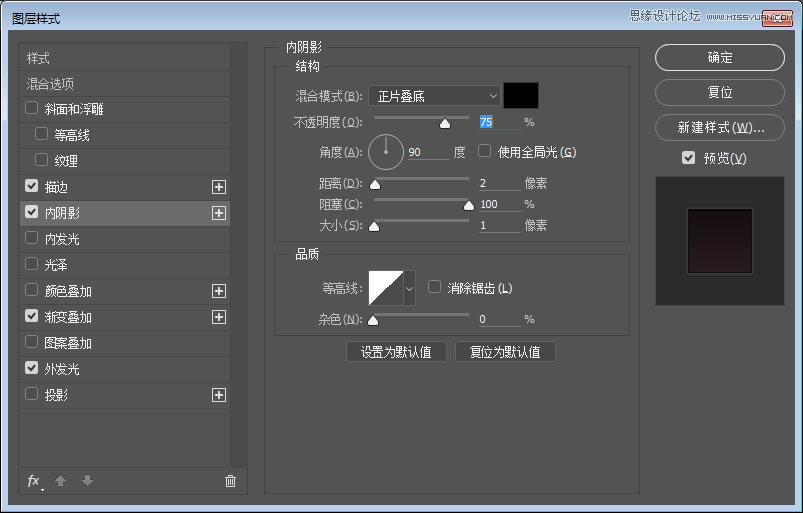Click the 阻塞 slider handle

click(469, 205)
